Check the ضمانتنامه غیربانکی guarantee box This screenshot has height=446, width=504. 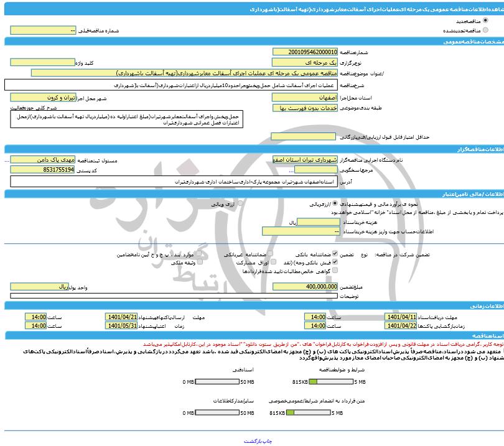pos(269,254)
